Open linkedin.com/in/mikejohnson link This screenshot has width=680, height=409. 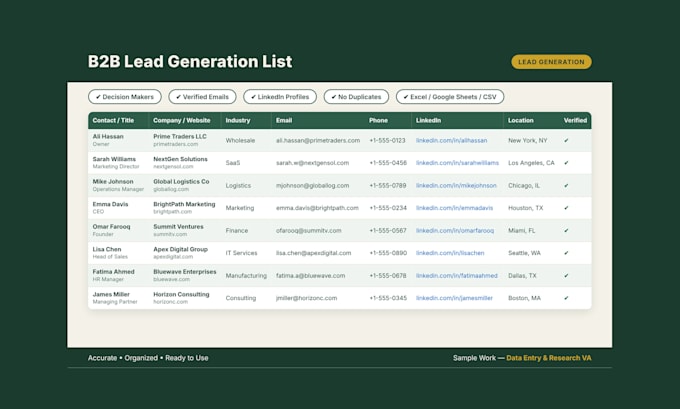(x=456, y=186)
